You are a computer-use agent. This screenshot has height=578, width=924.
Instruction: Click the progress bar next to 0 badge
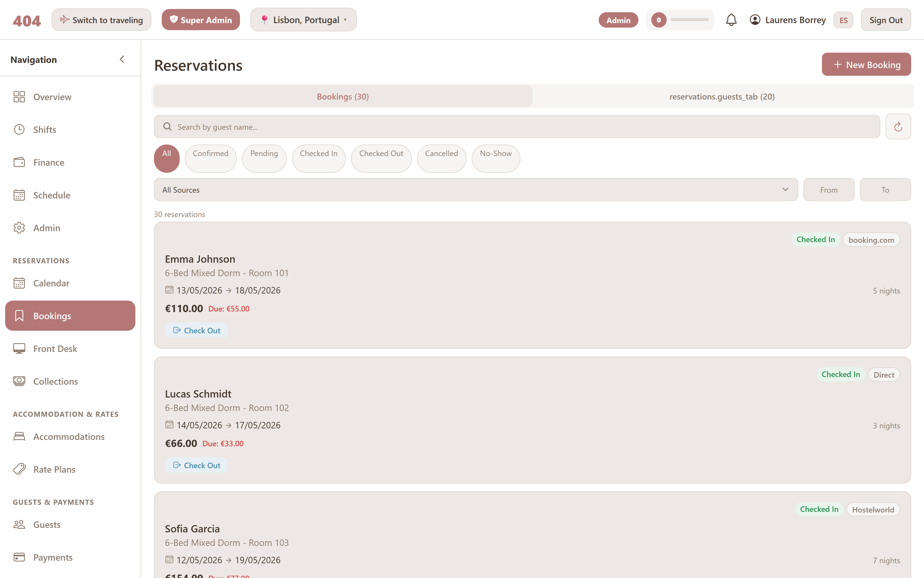tap(690, 20)
